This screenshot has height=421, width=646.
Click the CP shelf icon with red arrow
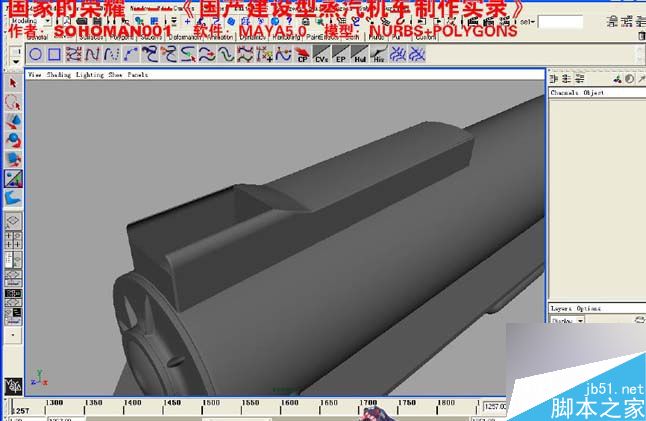pyautogui.click(x=302, y=54)
